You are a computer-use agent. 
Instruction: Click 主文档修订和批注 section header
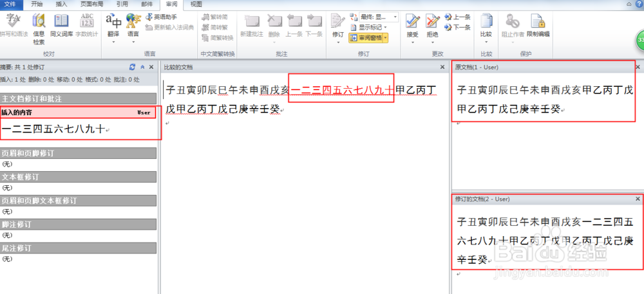(x=78, y=98)
